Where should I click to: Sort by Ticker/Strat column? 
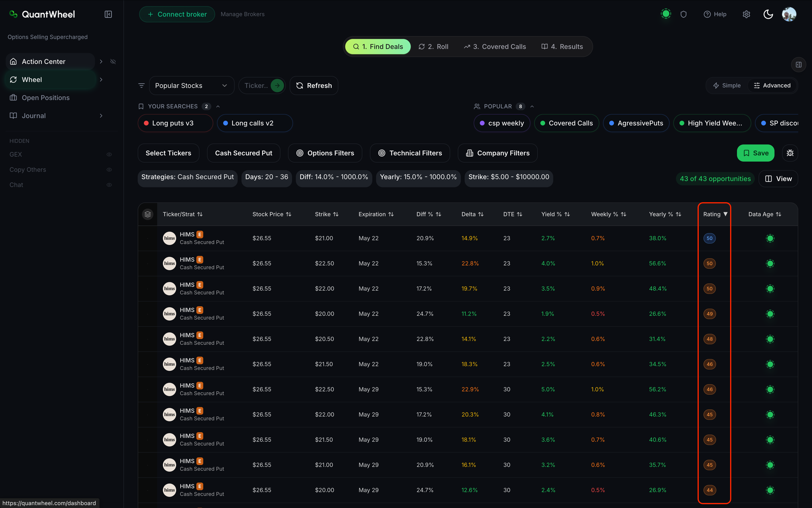coord(183,214)
